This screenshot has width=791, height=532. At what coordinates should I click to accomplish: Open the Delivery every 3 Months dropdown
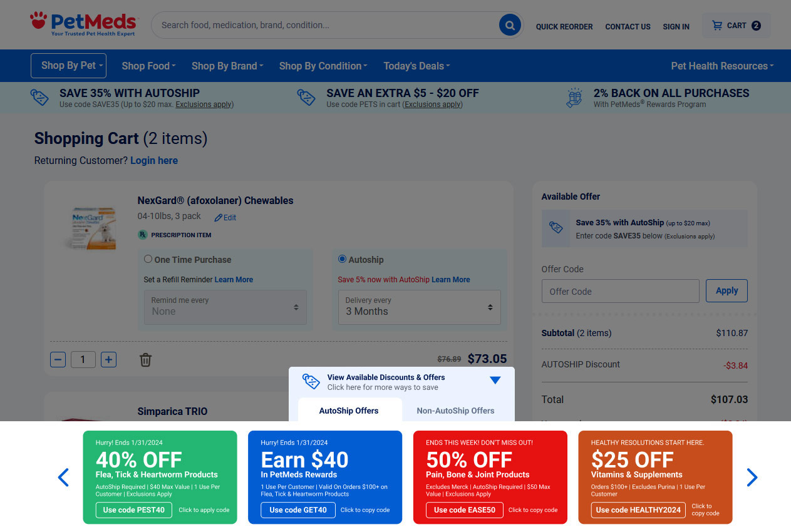click(x=419, y=307)
